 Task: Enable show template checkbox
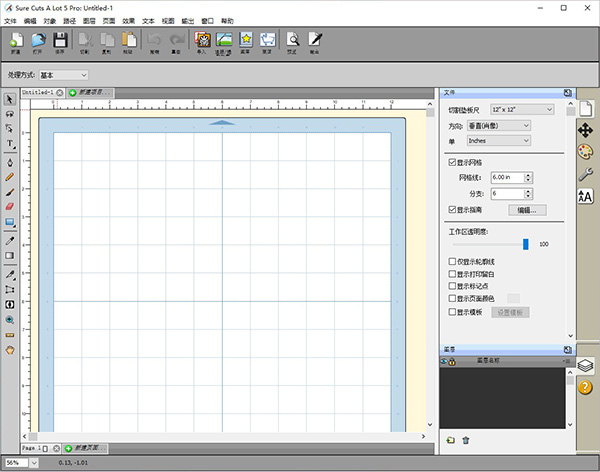pyautogui.click(x=452, y=312)
